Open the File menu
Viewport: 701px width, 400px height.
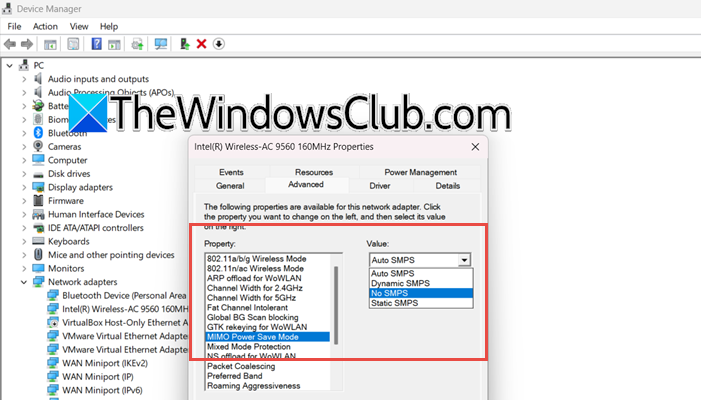click(x=14, y=26)
